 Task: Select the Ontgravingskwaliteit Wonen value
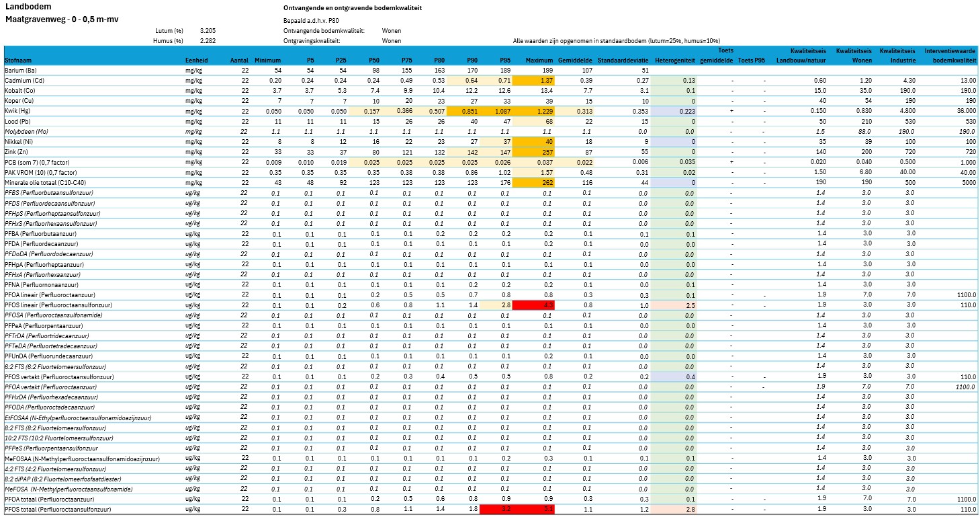(392, 41)
